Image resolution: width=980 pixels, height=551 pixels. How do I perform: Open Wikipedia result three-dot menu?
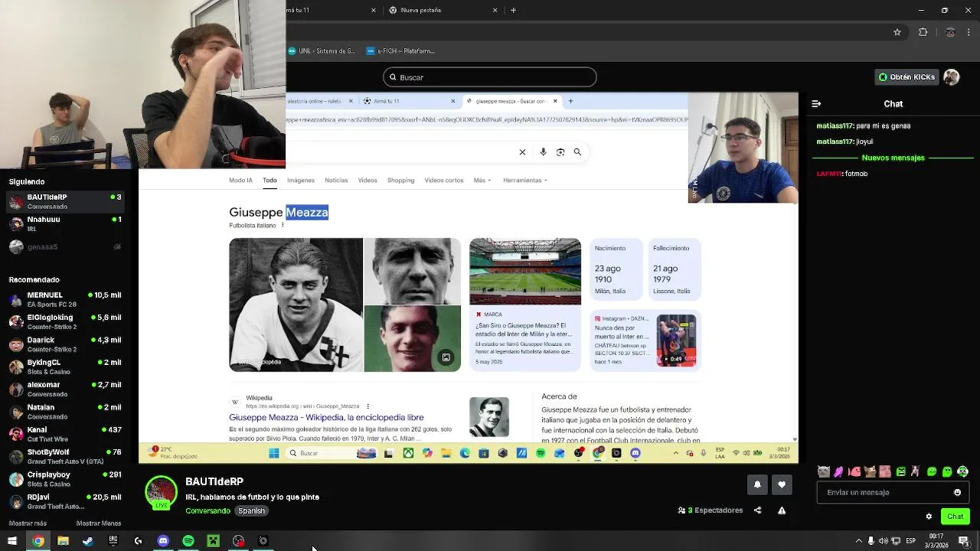point(367,406)
